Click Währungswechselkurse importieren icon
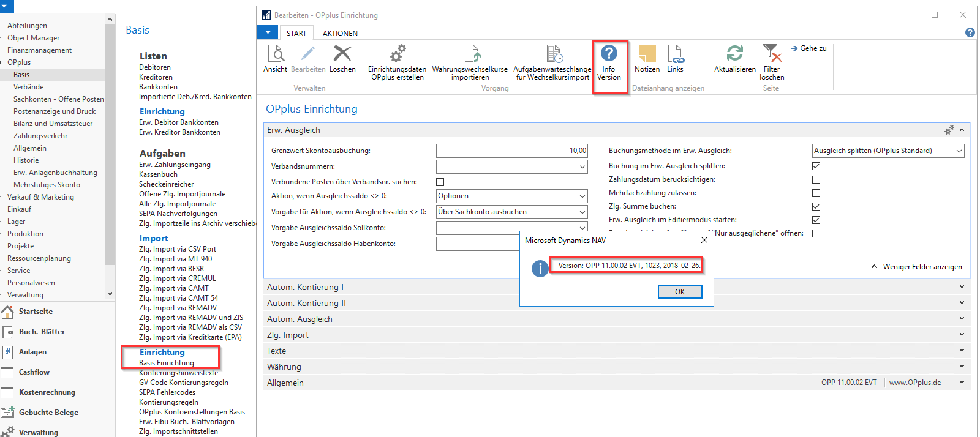The width and height of the screenshot is (980, 437). point(470,54)
